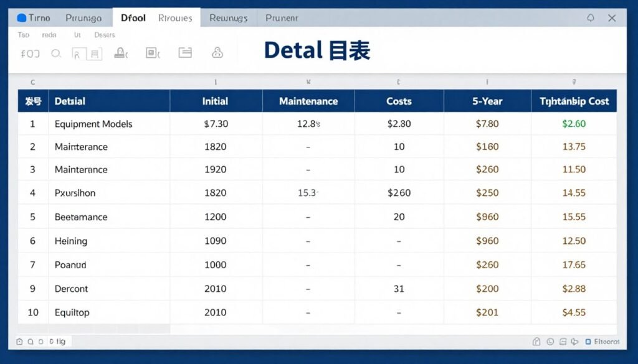Click the Detsial column header
The image size is (638, 364).
109,101
